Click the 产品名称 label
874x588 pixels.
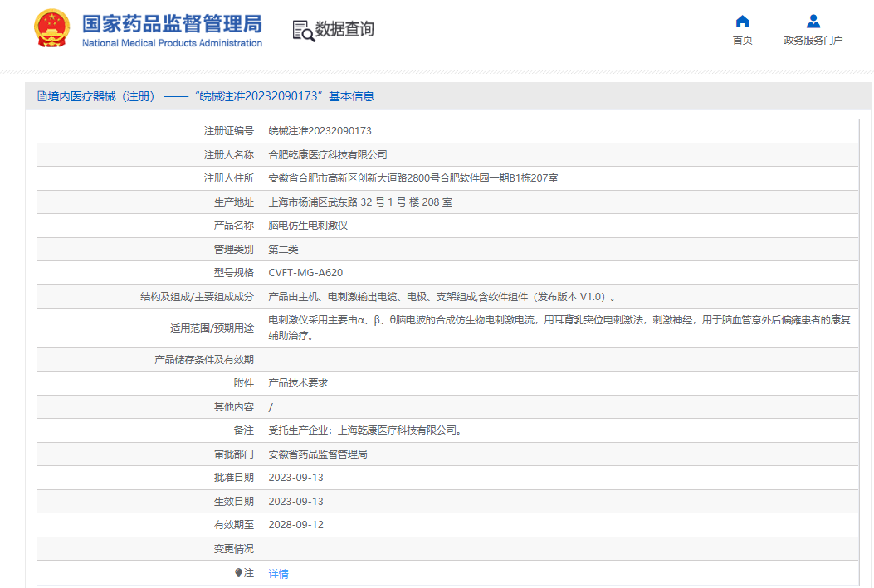point(233,226)
